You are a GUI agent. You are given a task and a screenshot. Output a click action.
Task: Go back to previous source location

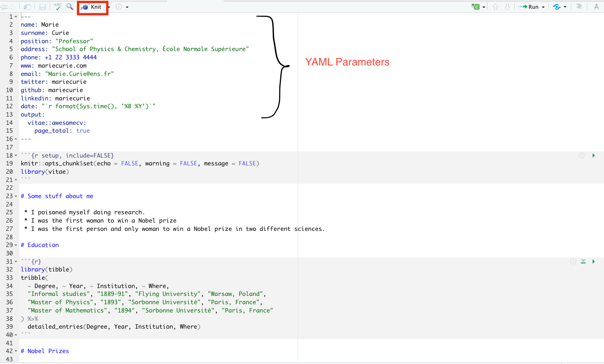3,7
